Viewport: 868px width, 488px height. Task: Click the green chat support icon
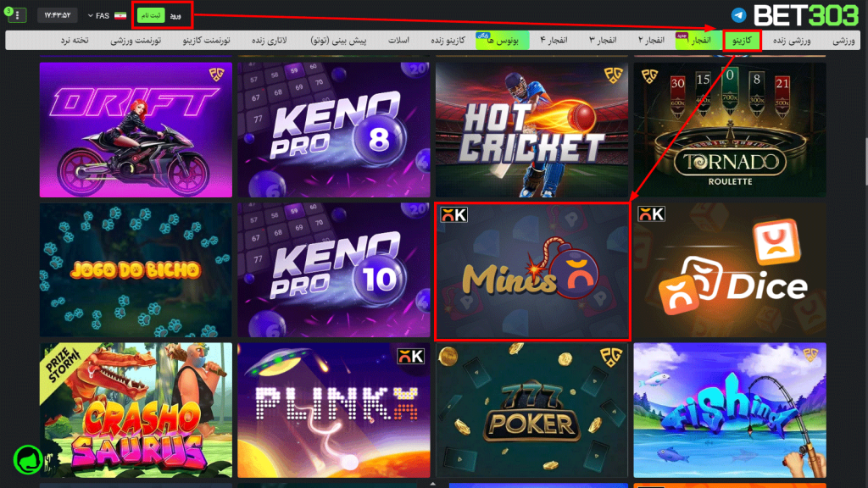coord(27,459)
